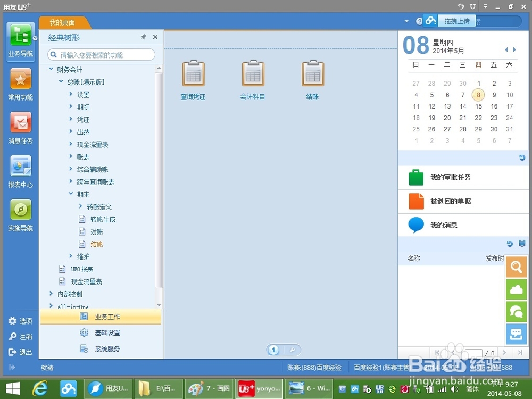Switch to the 我的桌面 tab

pyautogui.click(x=63, y=23)
